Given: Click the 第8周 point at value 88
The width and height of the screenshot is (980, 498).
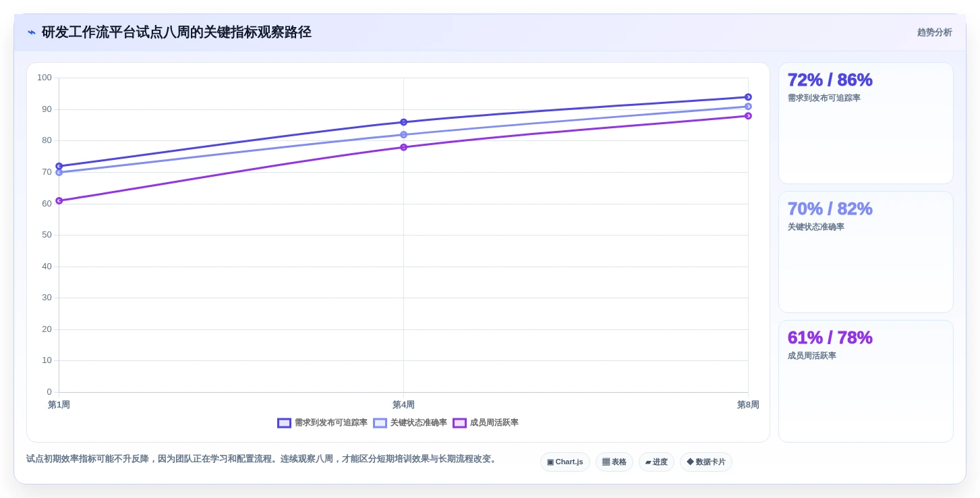Looking at the screenshot, I should (748, 116).
